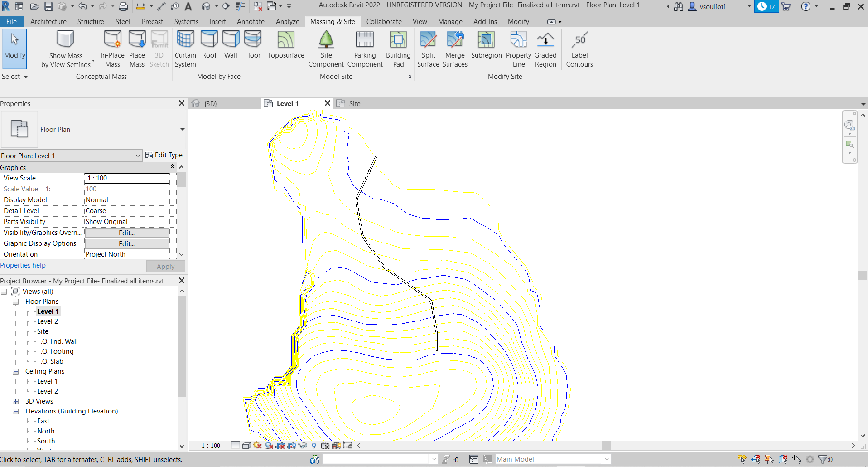Click the In-Place Mass tool
The image size is (868, 467).
[x=112, y=49]
